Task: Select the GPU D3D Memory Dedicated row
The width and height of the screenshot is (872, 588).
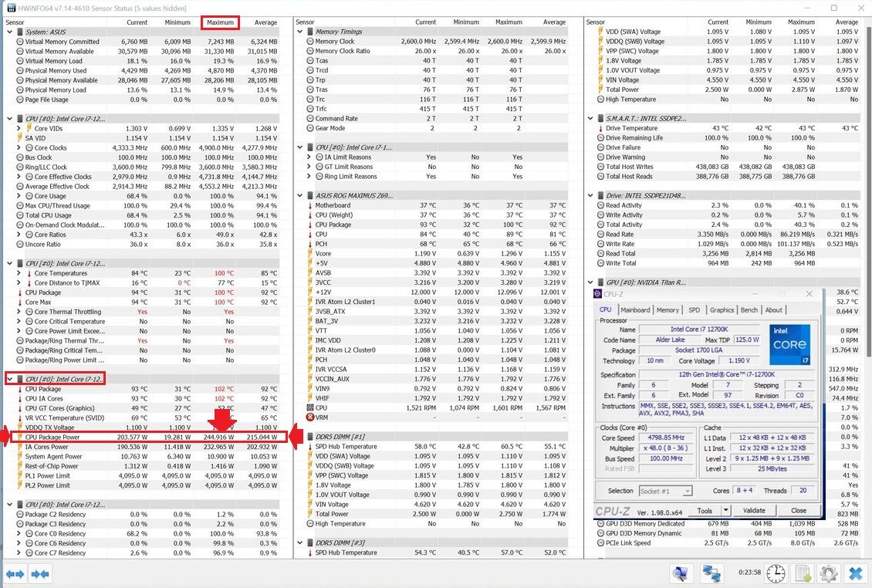Action: tap(728, 524)
